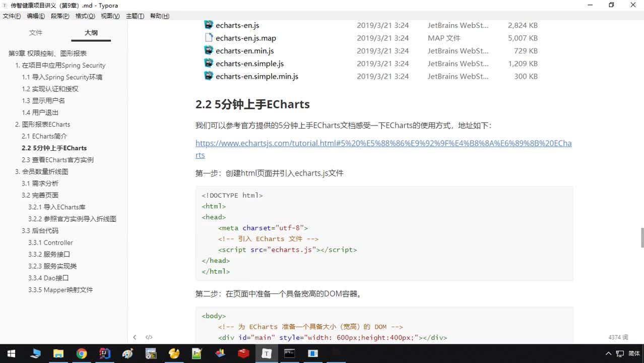This screenshot has width=644, height=363.
Task: Open the command prompt taskbar icon
Action: coord(290,353)
